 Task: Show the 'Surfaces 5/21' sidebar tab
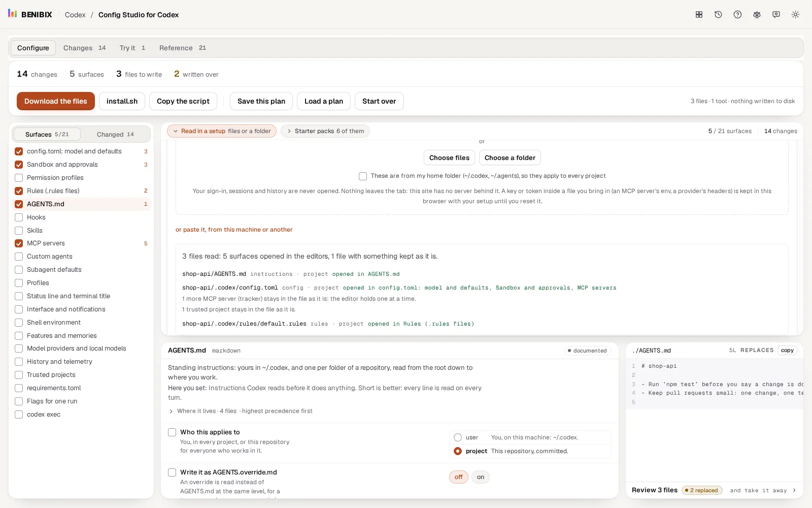click(x=47, y=134)
